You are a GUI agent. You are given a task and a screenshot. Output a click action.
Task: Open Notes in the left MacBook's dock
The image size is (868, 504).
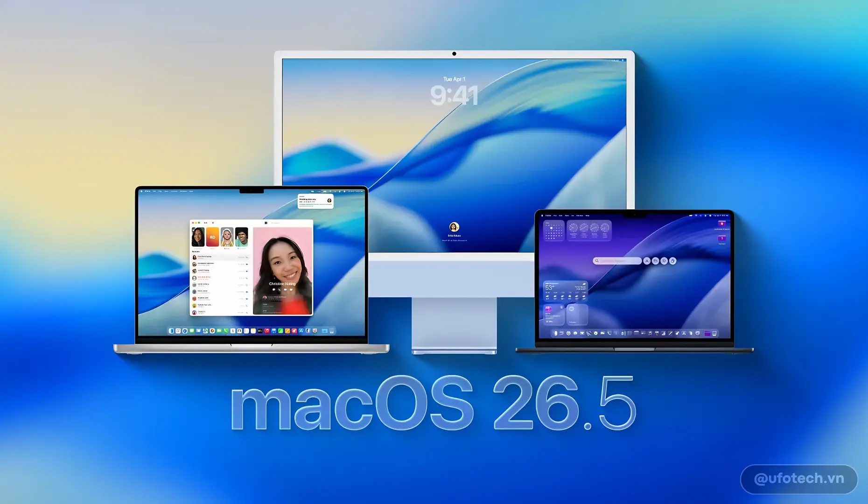[x=253, y=331]
